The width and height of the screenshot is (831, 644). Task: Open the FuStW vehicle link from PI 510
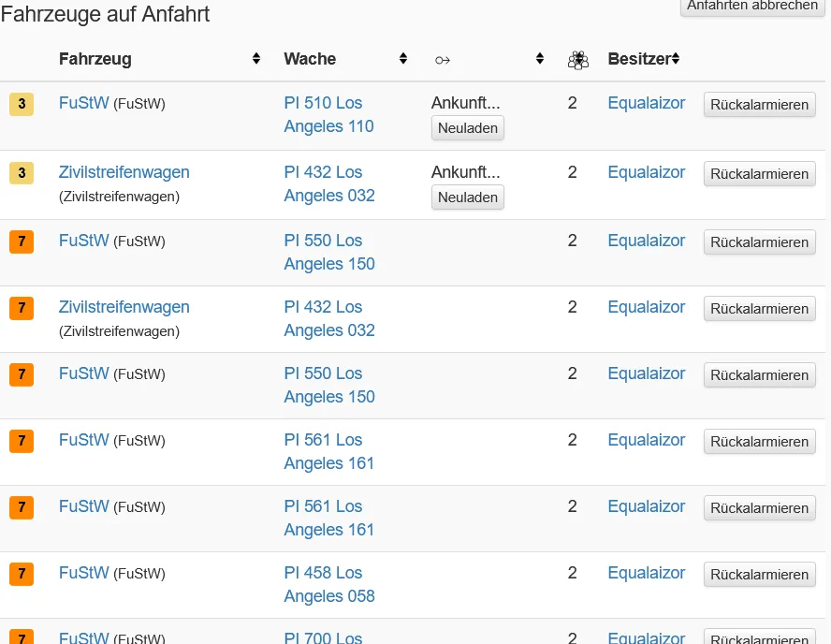point(84,103)
